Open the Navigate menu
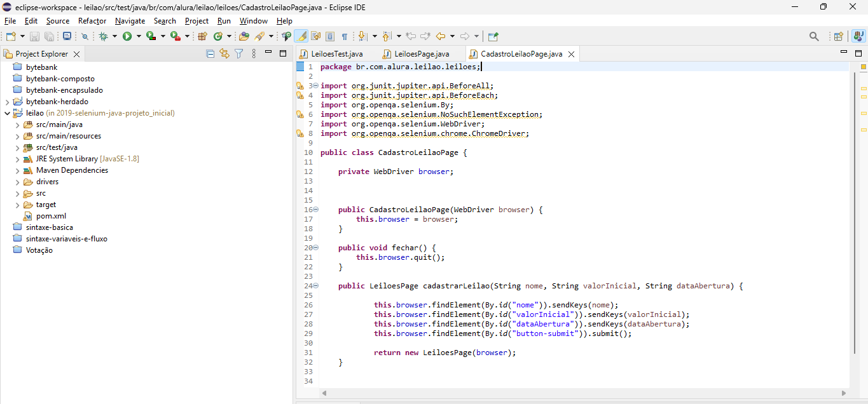Image resolution: width=868 pixels, height=404 pixels. click(x=130, y=20)
